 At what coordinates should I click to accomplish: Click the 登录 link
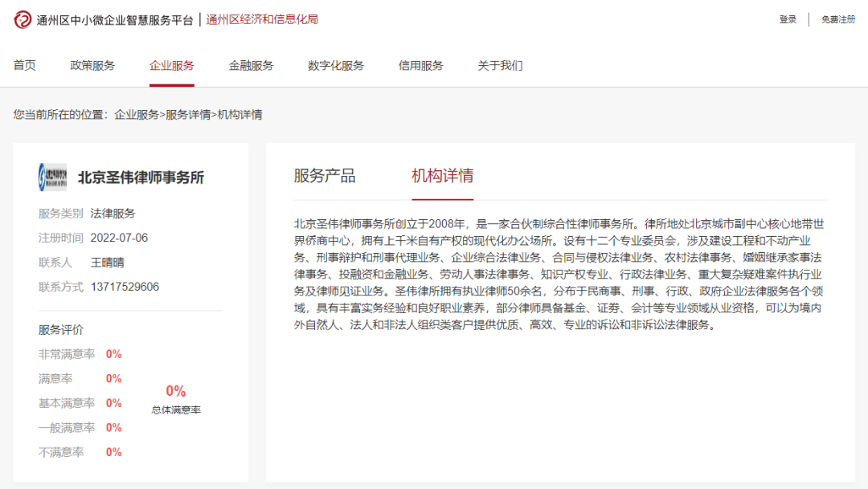788,19
